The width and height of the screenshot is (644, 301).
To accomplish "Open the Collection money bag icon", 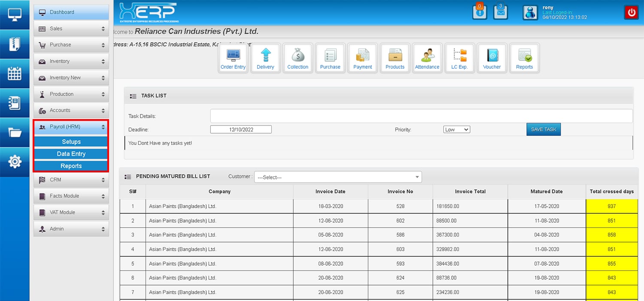I will pos(298,58).
